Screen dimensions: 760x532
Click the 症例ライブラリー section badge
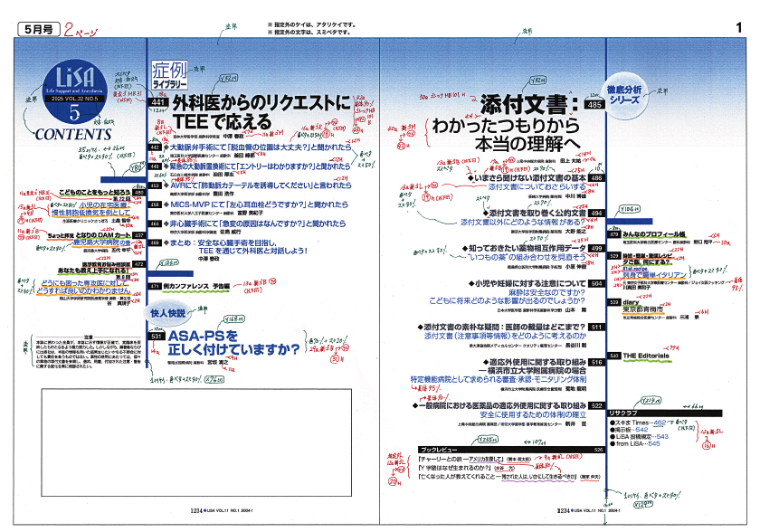(x=169, y=76)
